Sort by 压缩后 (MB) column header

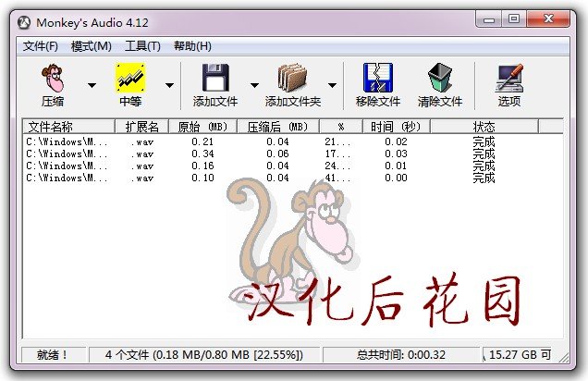[x=278, y=127]
